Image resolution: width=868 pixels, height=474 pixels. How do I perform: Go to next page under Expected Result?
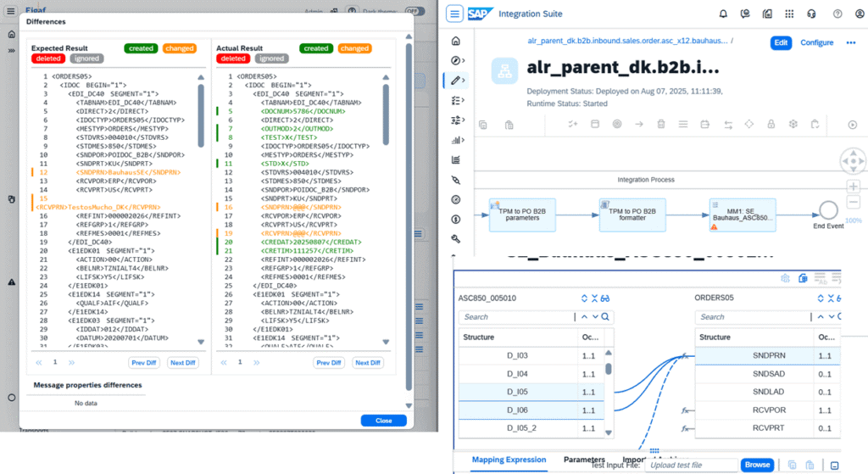[71, 363]
